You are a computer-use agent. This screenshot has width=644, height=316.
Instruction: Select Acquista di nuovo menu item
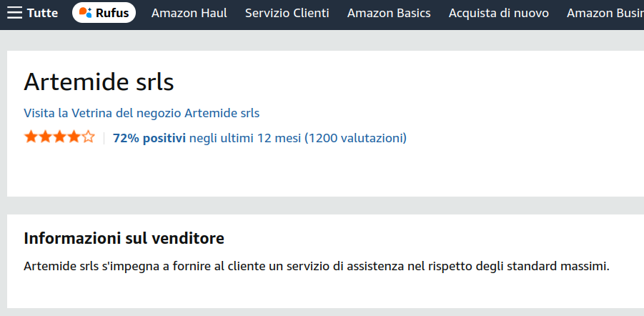[x=498, y=13]
